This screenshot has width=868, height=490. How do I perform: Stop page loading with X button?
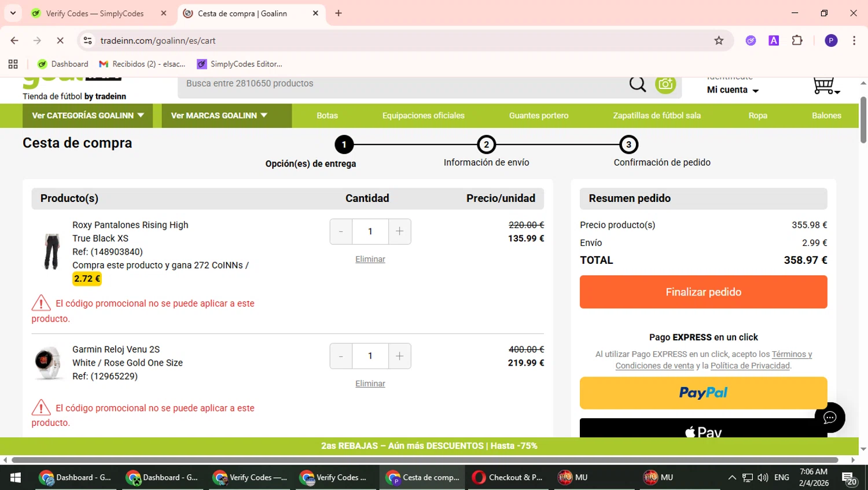60,40
